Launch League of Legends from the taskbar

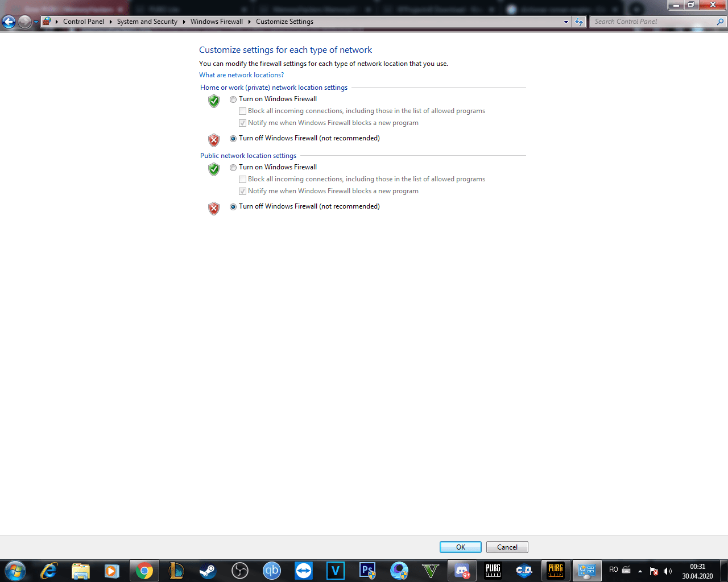click(x=176, y=571)
